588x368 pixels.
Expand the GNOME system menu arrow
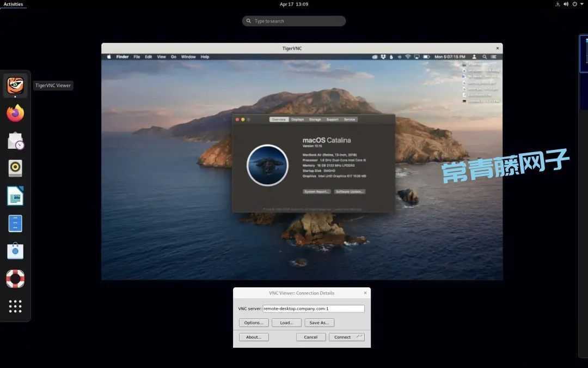point(582,4)
